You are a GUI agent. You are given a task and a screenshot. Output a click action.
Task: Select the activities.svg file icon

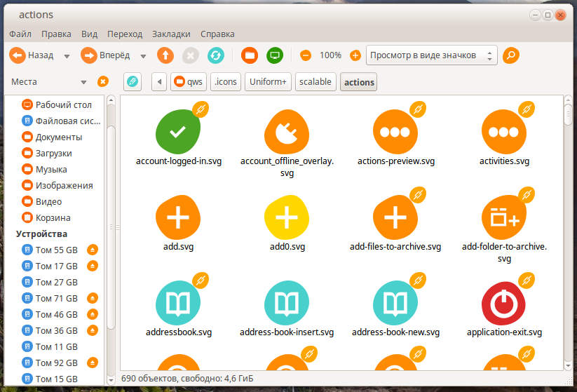504,132
